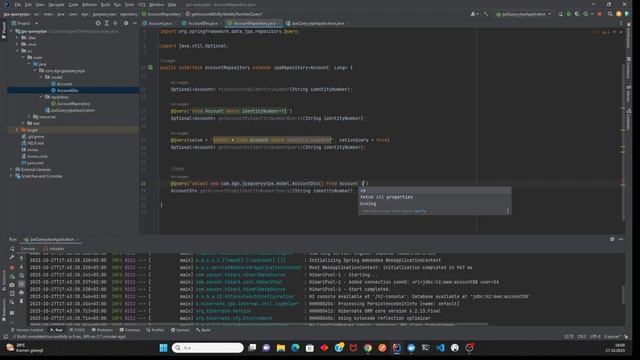The image size is (640, 360).
Task: Collapse the src folder
Action: [17, 51]
